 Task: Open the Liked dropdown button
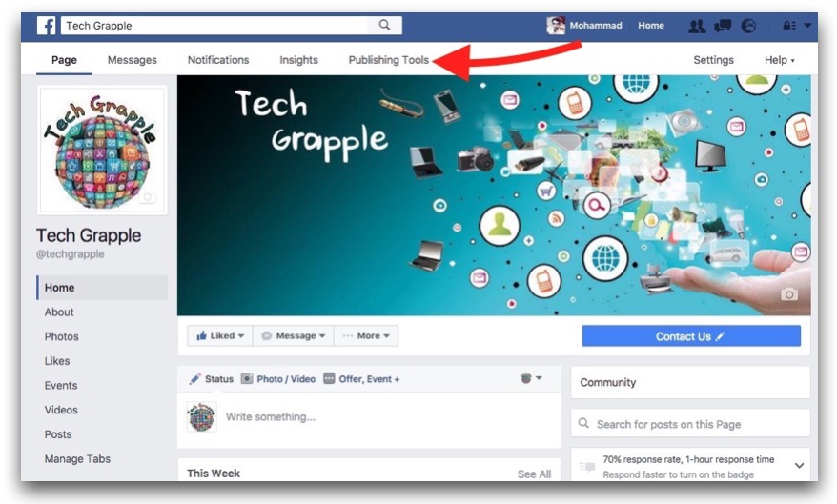pyautogui.click(x=220, y=336)
